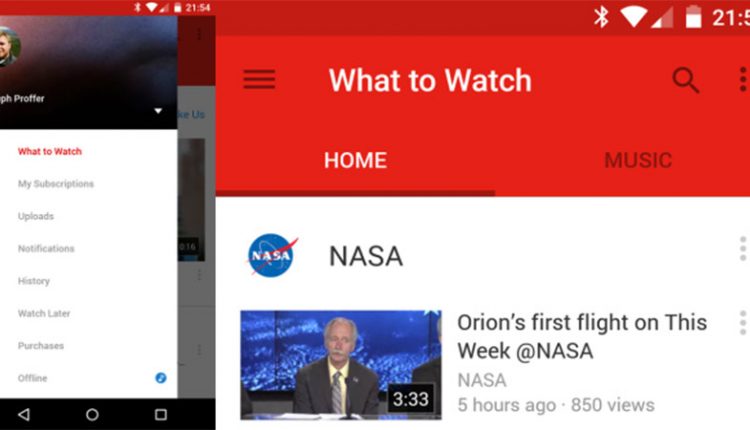This screenshot has width=750, height=430.
Task: Open options dots beside NASA channel
Action: [x=743, y=248]
